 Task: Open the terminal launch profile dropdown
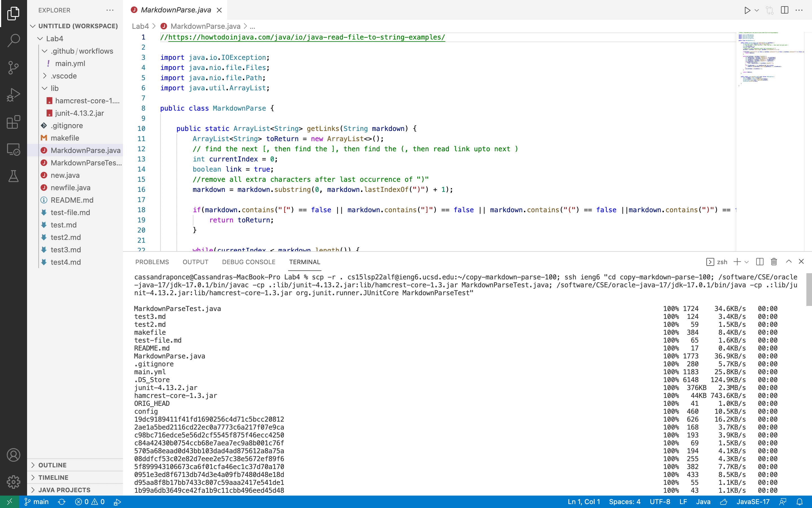[x=747, y=262]
